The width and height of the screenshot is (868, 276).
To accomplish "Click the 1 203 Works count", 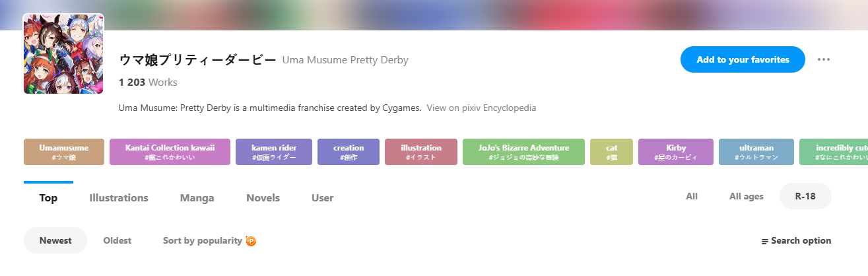I will click(148, 83).
